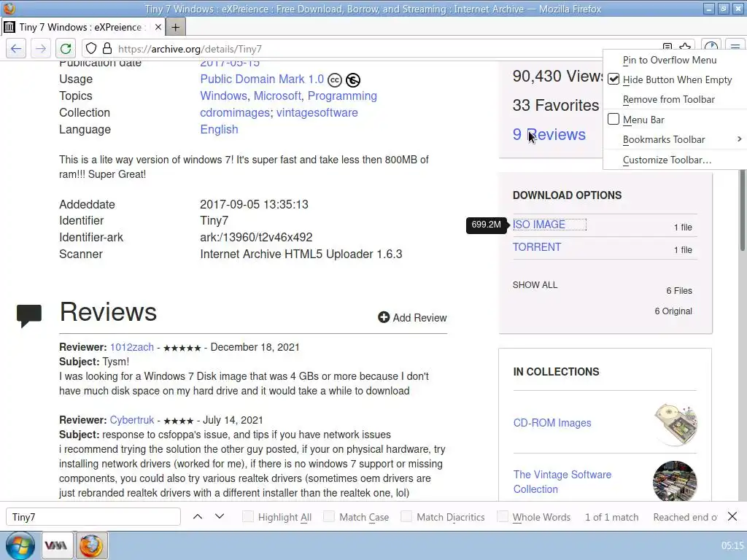Viewport: 747px width, 560px height.
Task: Click the Add Review link text
Action: tap(419, 318)
